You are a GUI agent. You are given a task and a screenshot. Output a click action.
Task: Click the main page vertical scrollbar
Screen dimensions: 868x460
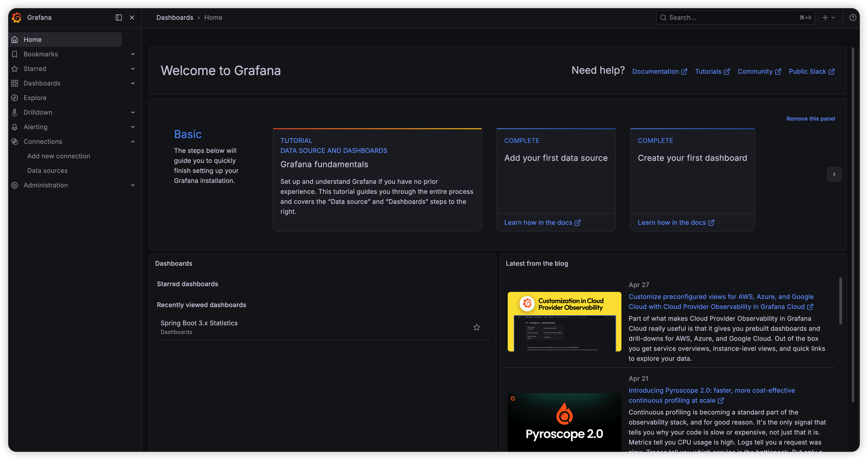tap(853, 225)
